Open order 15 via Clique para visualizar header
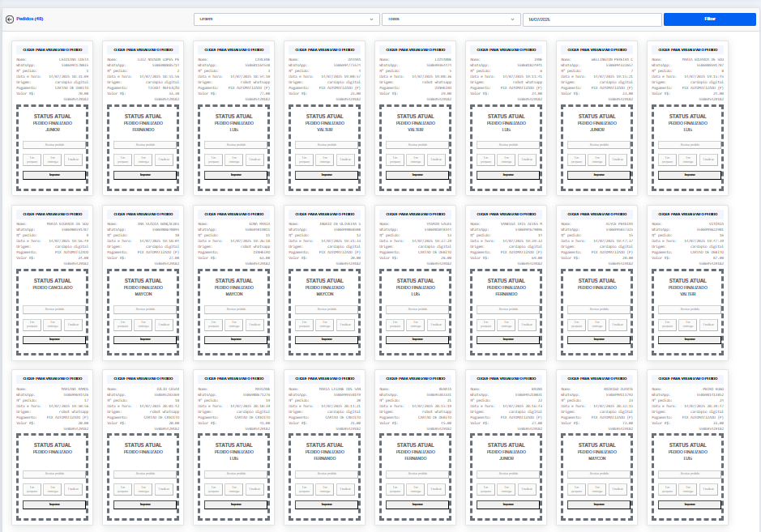The width and height of the screenshot is (761, 532). point(597,214)
